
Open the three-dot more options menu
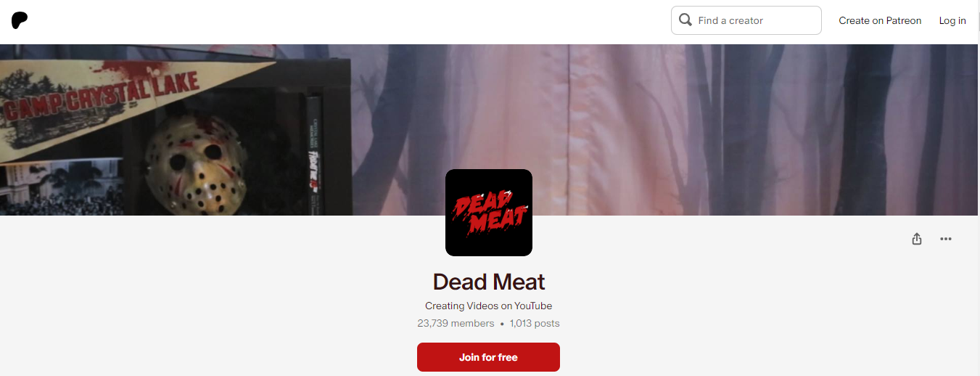click(x=946, y=239)
